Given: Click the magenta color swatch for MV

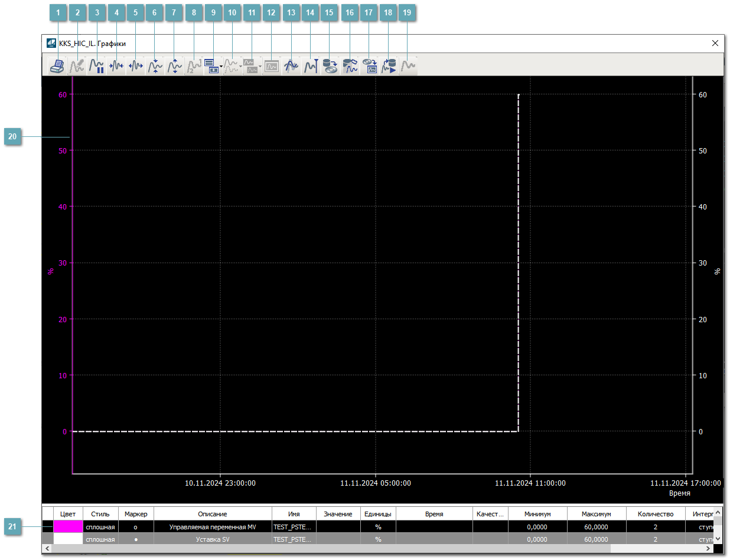Looking at the screenshot, I should [68, 526].
